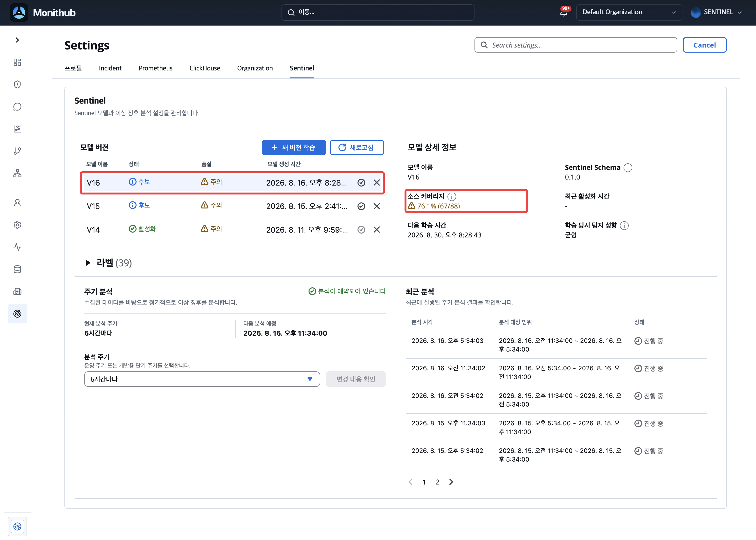The width and height of the screenshot is (756, 540).
Task: Click the 분석이 예약되어 있습니다 status
Action: tap(347, 291)
